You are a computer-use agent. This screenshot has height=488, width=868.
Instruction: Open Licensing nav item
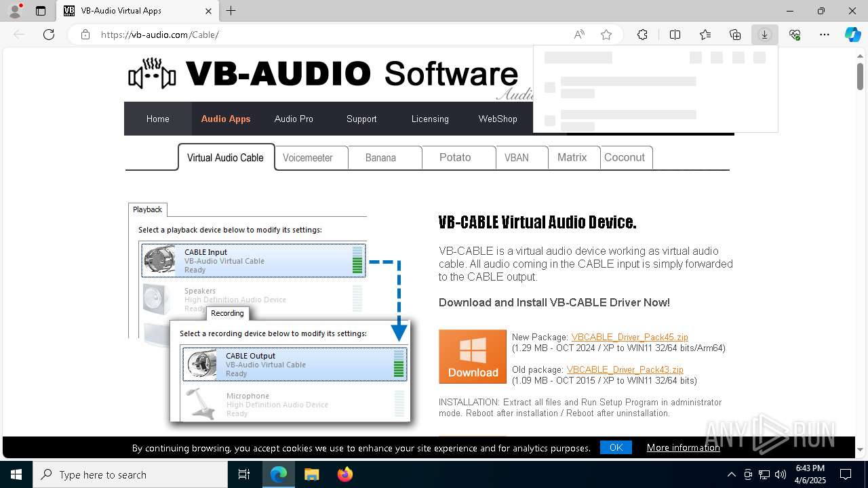(430, 119)
